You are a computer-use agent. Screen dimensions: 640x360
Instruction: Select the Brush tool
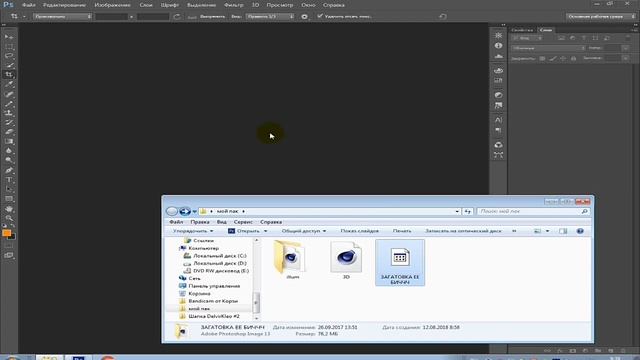click(9, 104)
